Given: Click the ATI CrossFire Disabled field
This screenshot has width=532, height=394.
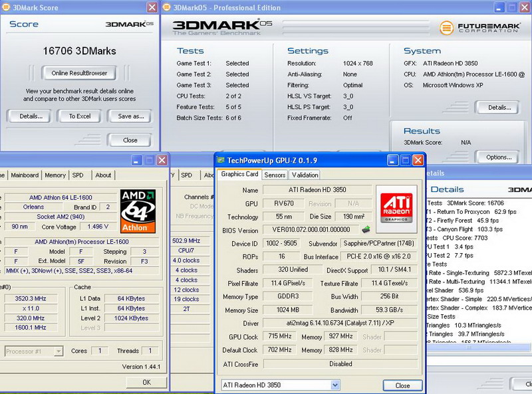Looking at the screenshot, I should coord(340,364).
